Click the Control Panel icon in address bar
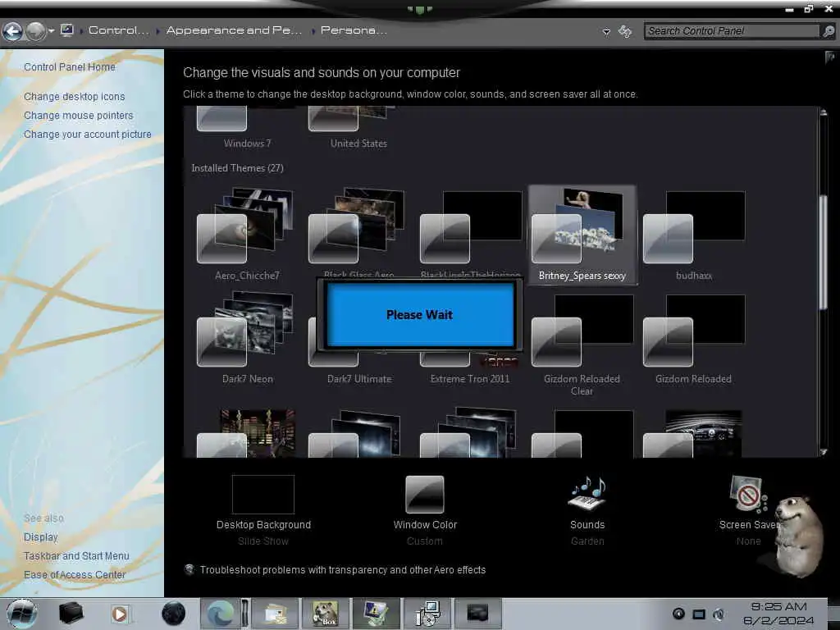840x630 pixels. pyautogui.click(x=67, y=30)
